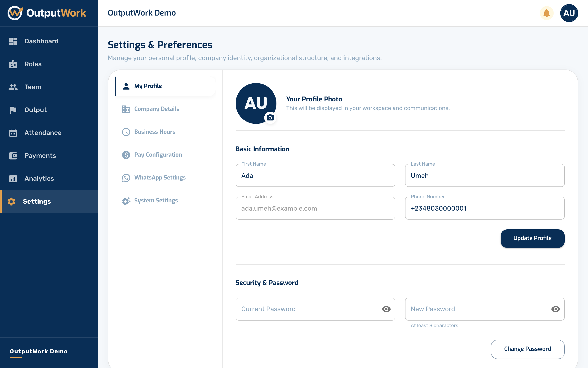Switch to System Settings tab

(165, 201)
